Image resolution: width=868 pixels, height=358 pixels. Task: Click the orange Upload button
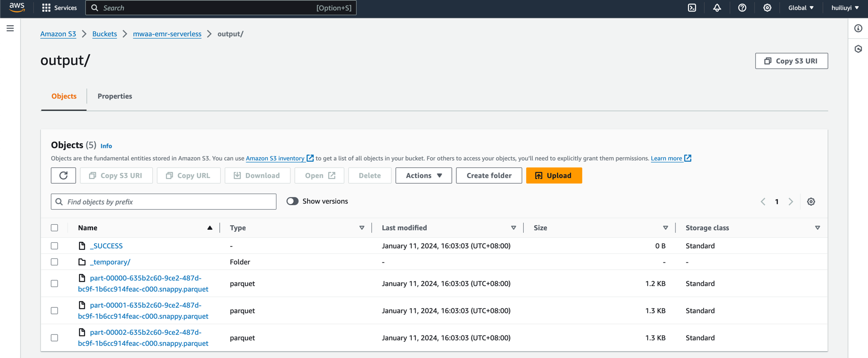[554, 175]
